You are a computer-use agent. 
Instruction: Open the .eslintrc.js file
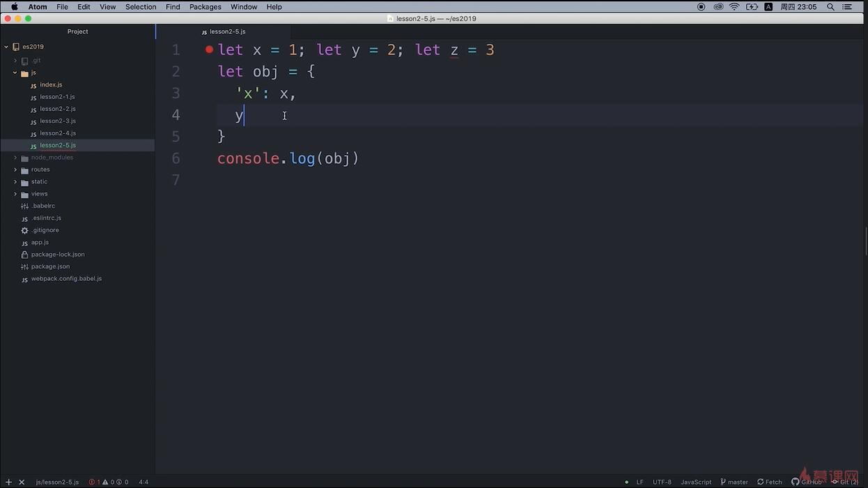46,218
